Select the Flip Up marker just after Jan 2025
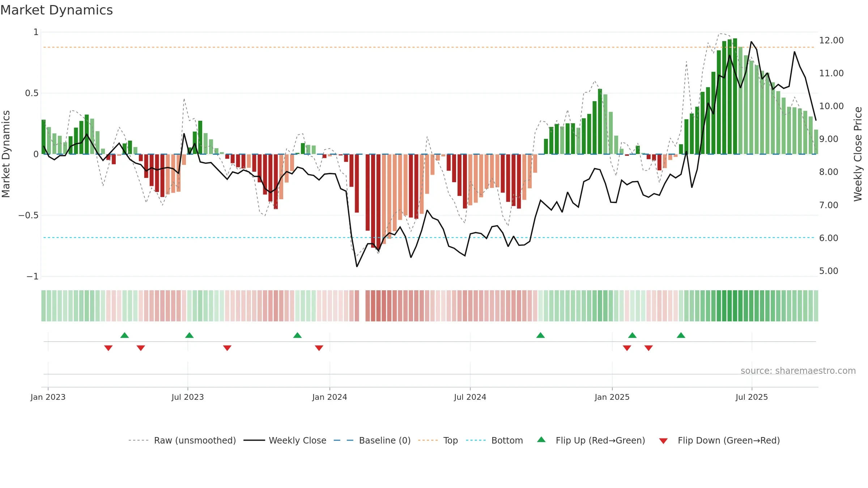 pyautogui.click(x=632, y=335)
